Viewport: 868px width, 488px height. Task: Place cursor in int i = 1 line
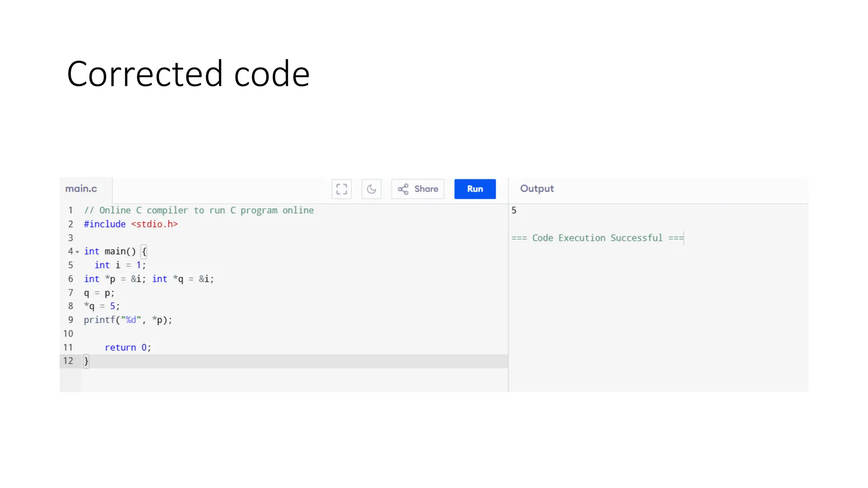click(x=120, y=265)
